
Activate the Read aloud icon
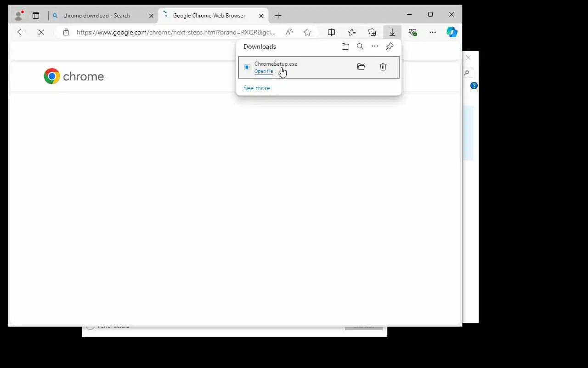[289, 32]
